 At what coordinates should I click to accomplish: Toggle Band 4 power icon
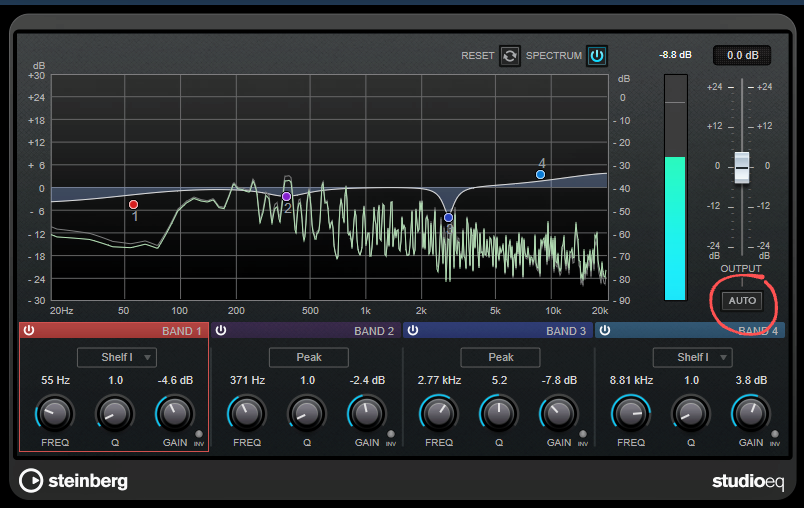pos(604,331)
